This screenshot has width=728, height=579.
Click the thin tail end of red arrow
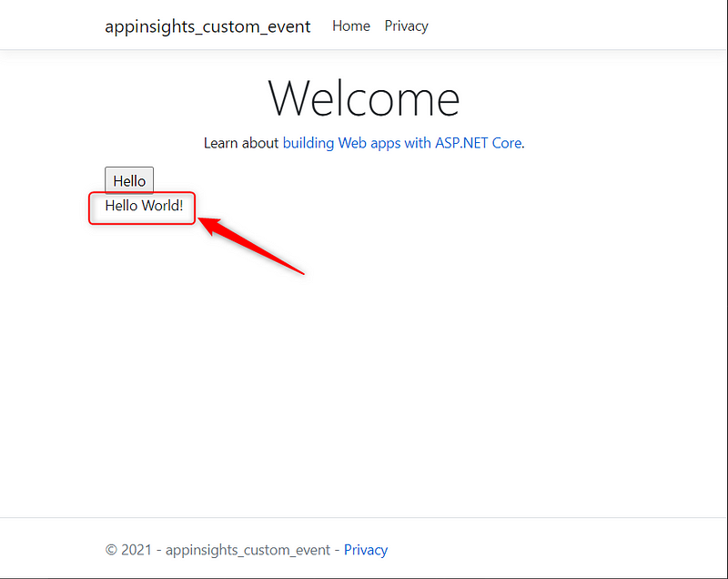point(300,272)
